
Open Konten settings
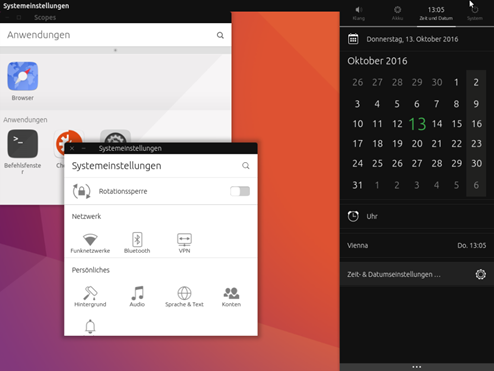click(231, 296)
